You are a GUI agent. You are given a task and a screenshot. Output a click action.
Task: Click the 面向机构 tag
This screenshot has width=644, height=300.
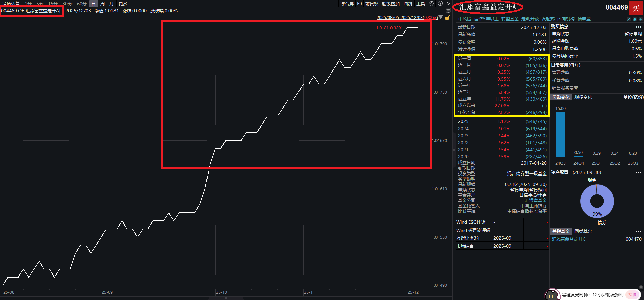(566, 19)
